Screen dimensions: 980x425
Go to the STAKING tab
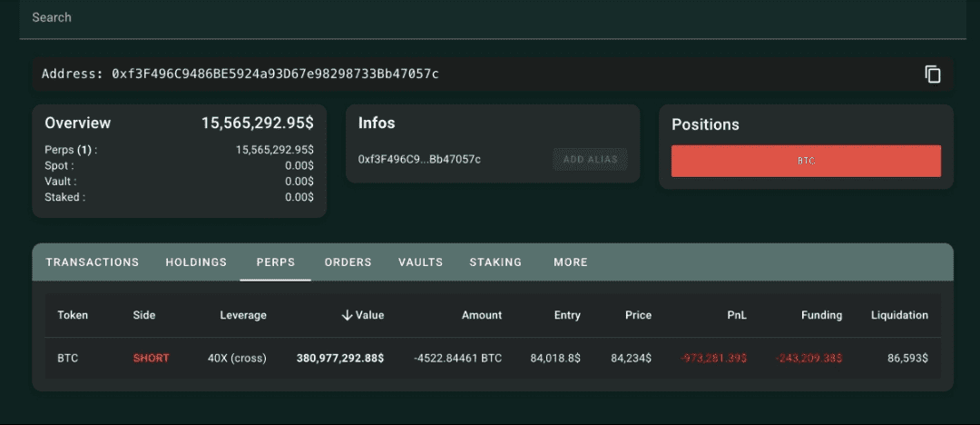point(495,262)
